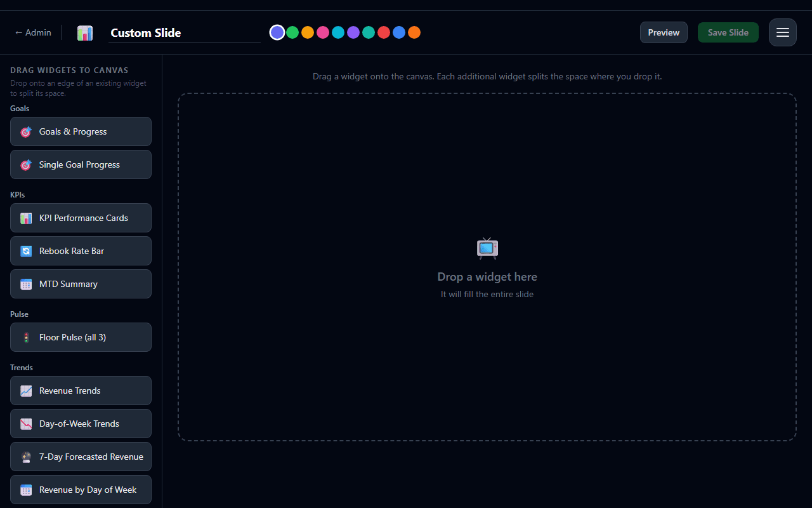812x508 pixels.
Task: Click the target icon on Single Goal Progress
Action: click(x=26, y=165)
